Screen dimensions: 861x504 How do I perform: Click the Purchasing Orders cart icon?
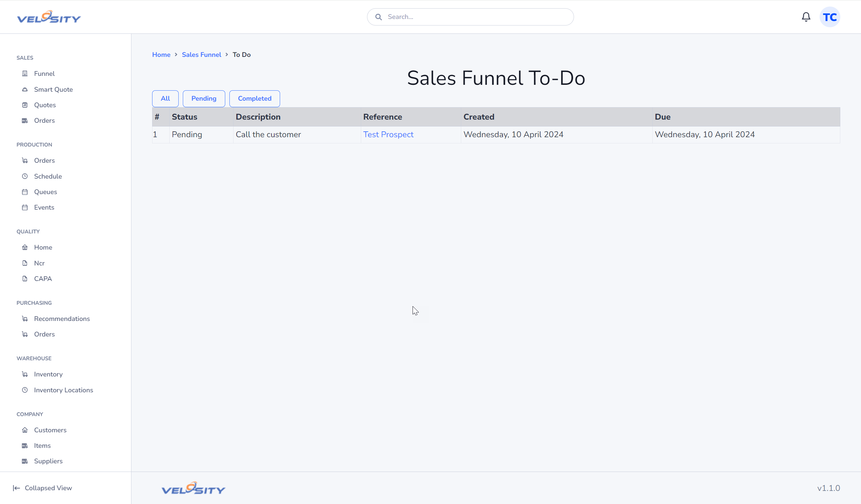pyautogui.click(x=25, y=334)
